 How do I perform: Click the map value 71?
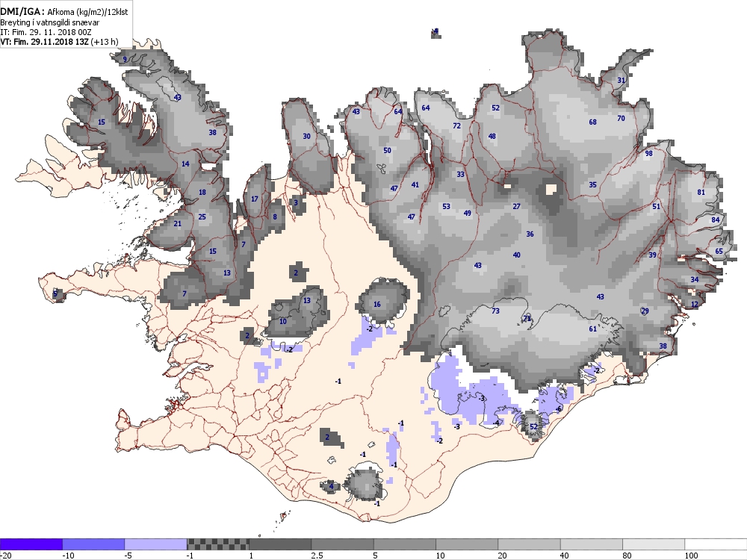click(527, 318)
